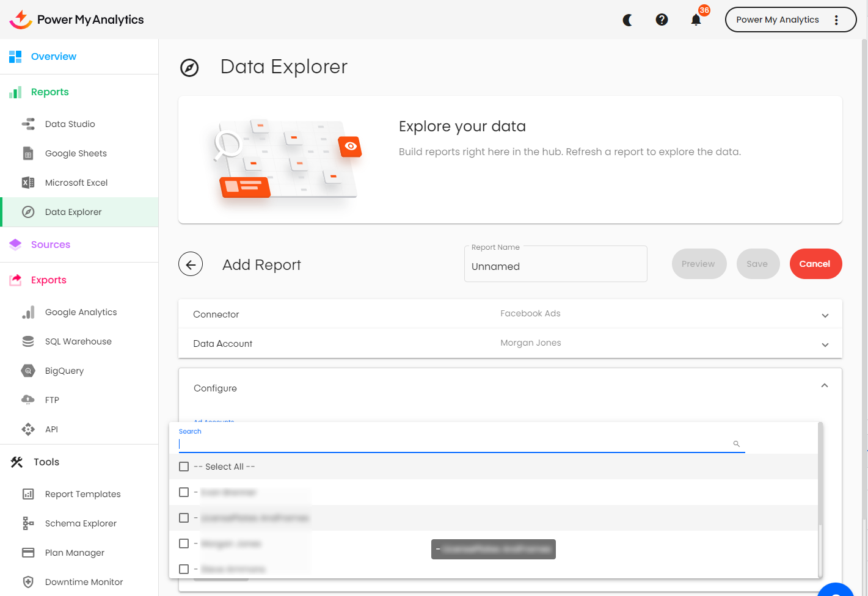This screenshot has height=596, width=868.
Task: Expand the Data Account dropdown
Action: click(x=825, y=344)
